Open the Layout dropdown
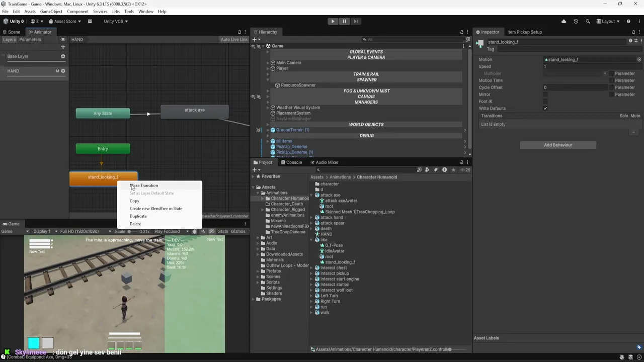Screen dimensions: 644x362 [608, 21]
